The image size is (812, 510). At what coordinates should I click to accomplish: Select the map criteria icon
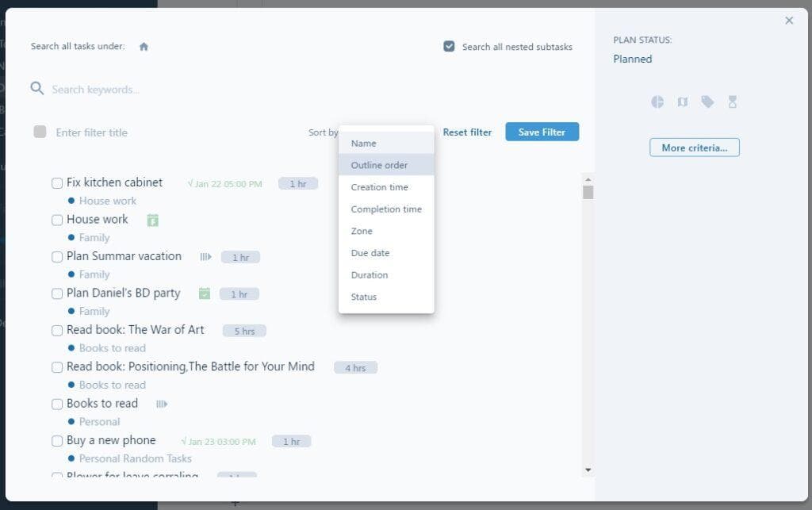point(682,102)
